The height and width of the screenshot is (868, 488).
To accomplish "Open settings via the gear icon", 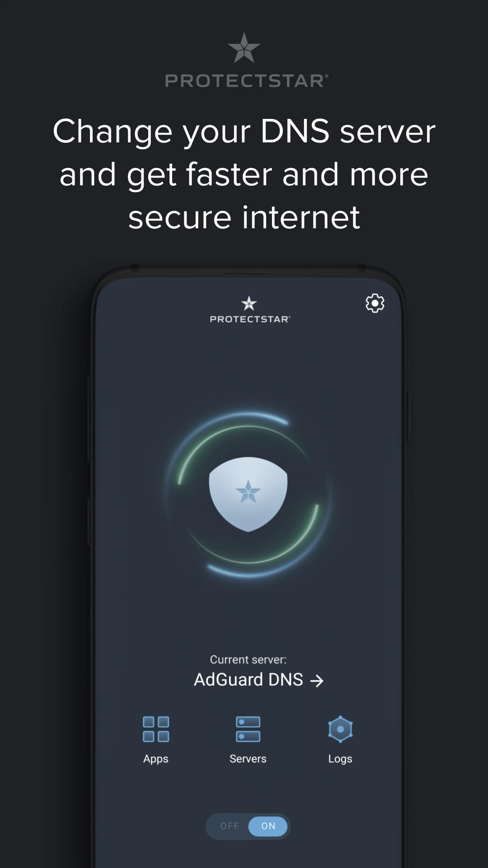I will 375,303.
